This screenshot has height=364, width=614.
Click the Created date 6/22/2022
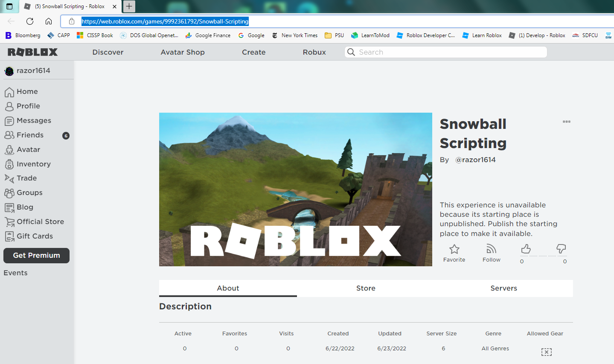[340, 349]
